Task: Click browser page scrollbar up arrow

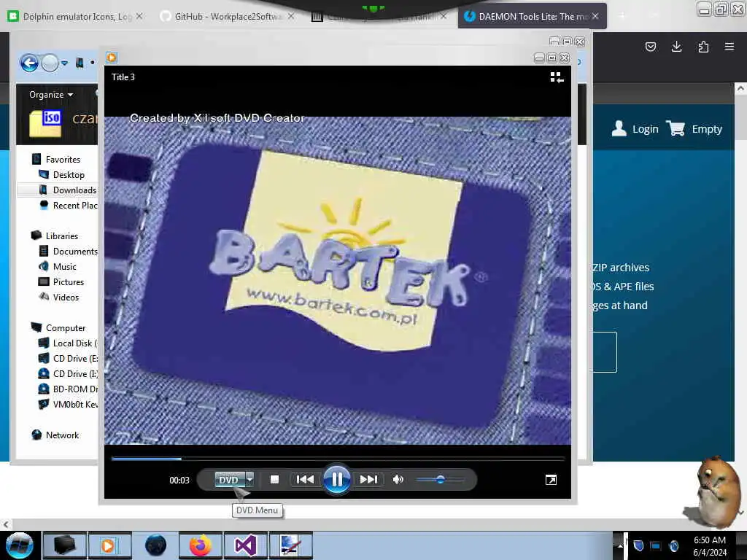Action: tap(740, 88)
